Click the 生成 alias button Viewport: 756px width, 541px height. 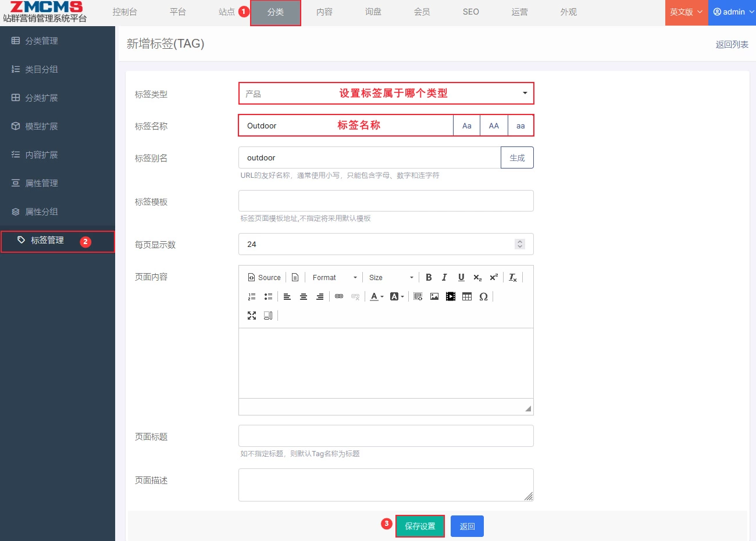coord(517,158)
